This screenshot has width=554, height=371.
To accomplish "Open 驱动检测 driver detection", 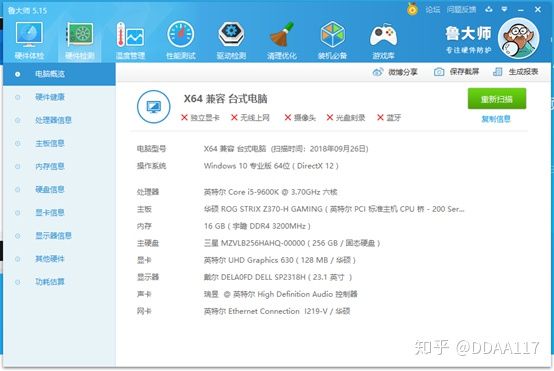I will tap(231, 40).
